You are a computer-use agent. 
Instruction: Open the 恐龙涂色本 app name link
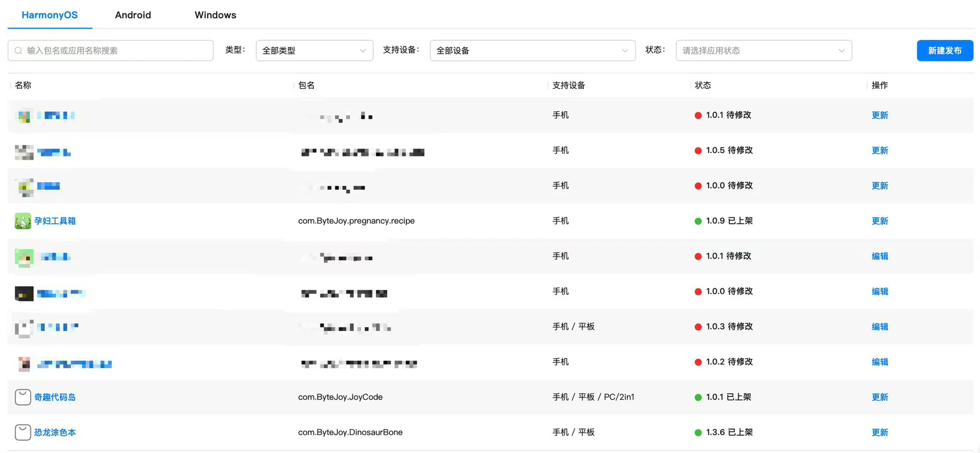55,432
